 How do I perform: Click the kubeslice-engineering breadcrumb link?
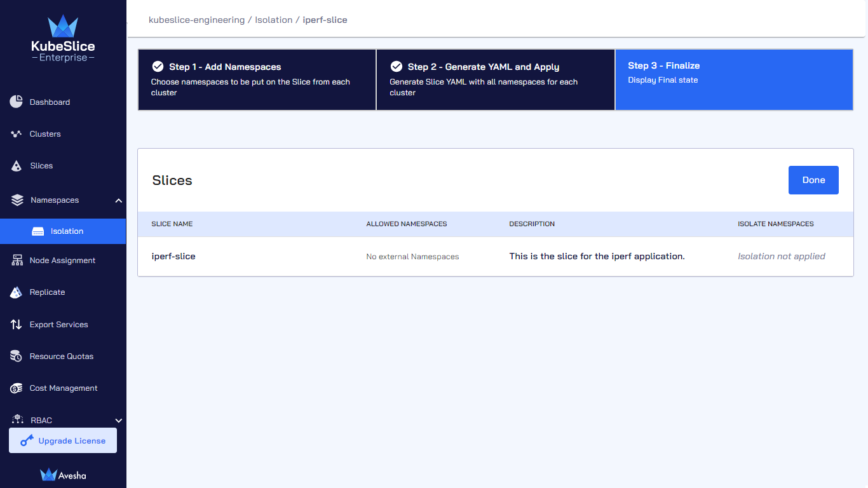[x=196, y=20]
